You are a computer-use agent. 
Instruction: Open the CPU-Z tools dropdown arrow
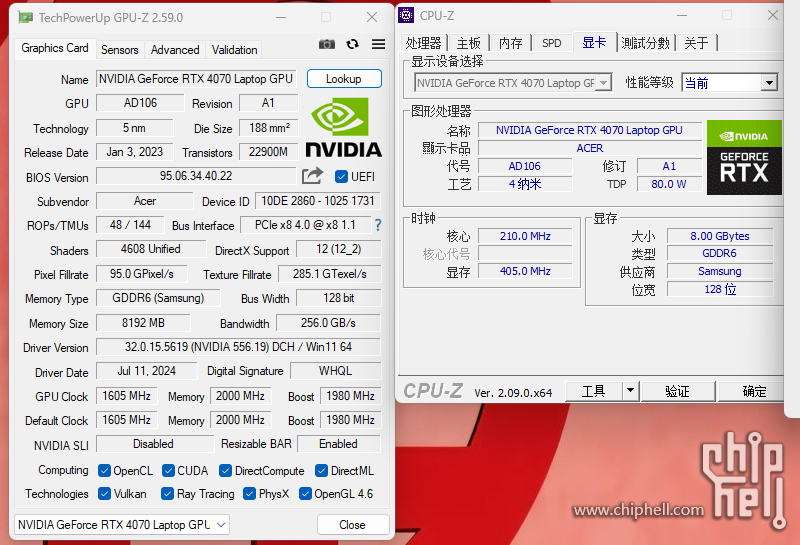630,391
